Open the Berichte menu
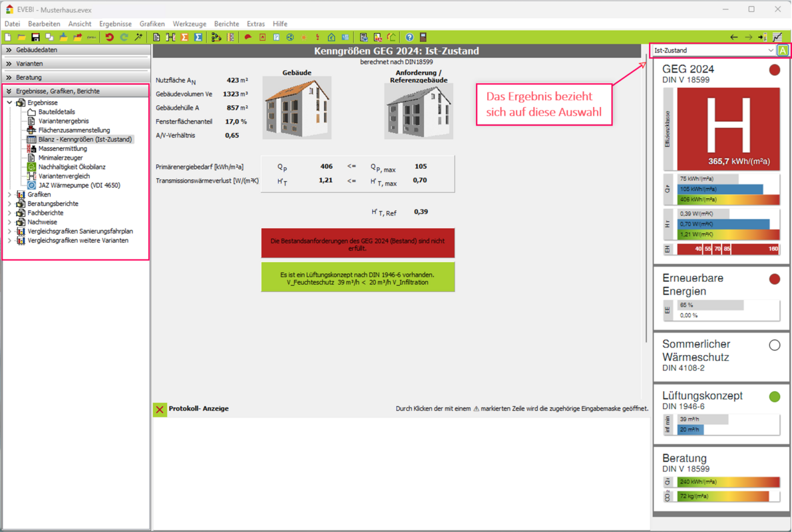The height and width of the screenshot is (532, 792). [x=226, y=24]
